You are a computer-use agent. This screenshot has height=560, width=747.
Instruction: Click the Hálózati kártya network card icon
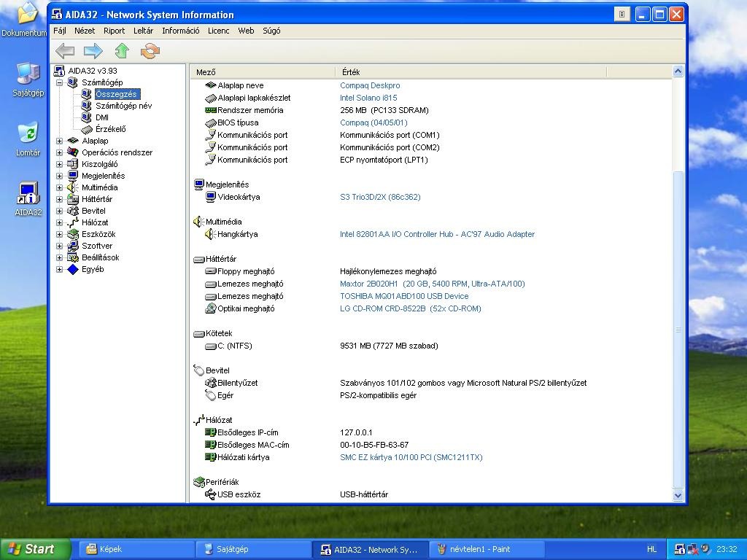click(x=211, y=457)
